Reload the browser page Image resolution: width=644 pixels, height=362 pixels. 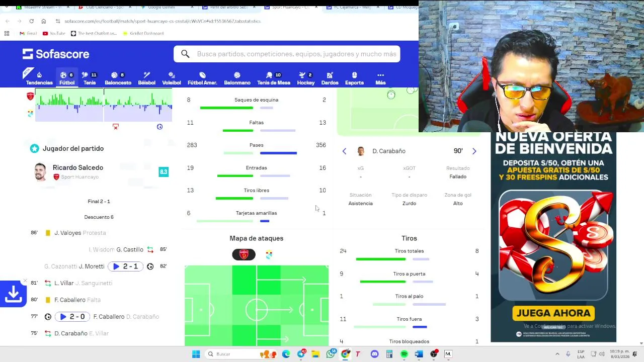pos(31,21)
